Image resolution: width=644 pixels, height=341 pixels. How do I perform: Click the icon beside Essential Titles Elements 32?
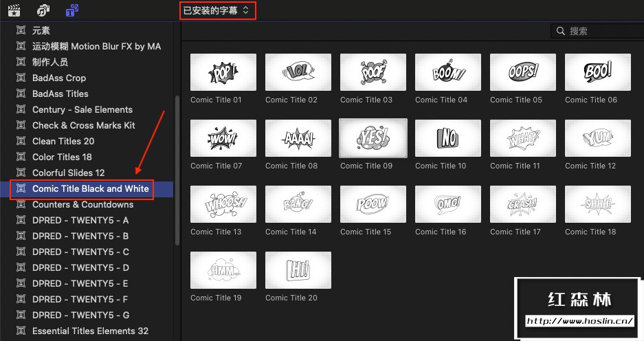[21, 330]
